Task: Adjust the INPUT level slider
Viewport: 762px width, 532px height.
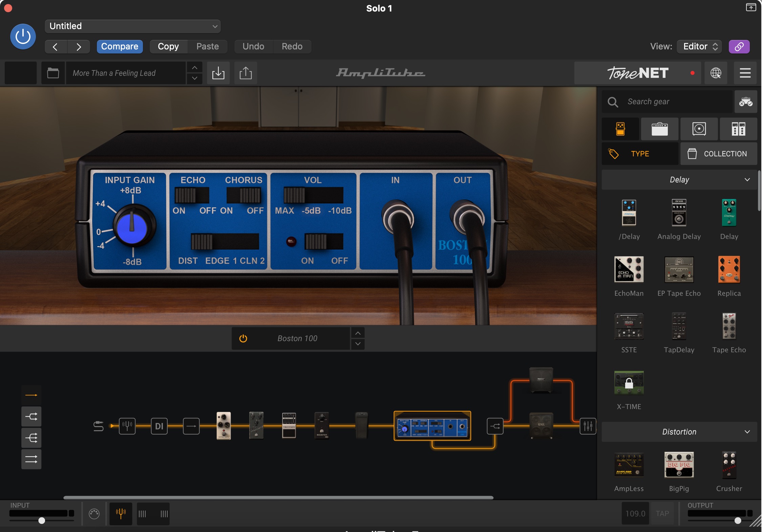Action: tap(42, 520)
